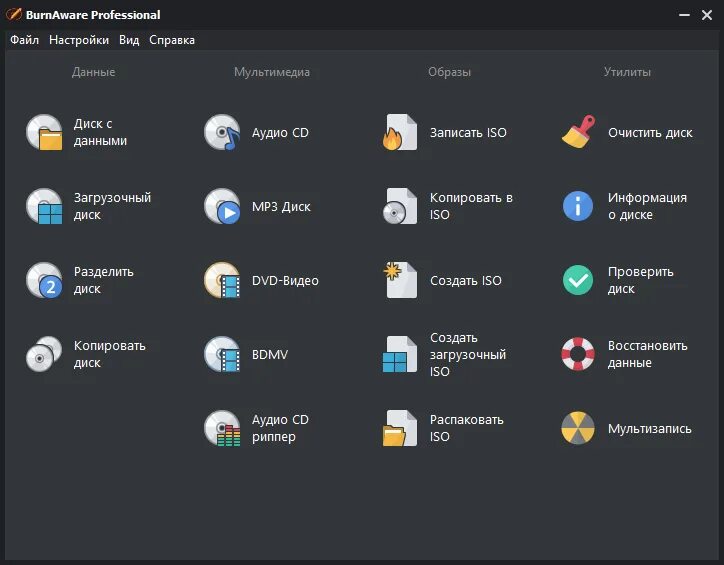Open the Файл menu
The image size is (724, 565).
[24, 40]
